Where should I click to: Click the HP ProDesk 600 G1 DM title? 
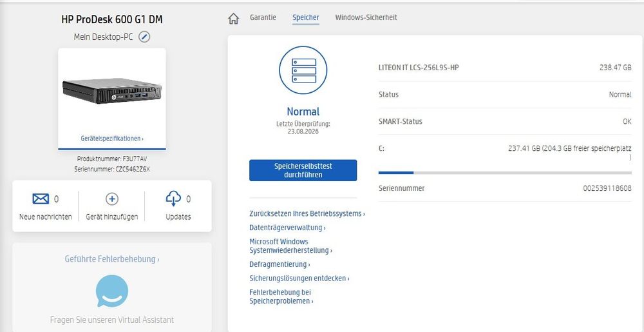pyautogui.click(x=112, y=19)
